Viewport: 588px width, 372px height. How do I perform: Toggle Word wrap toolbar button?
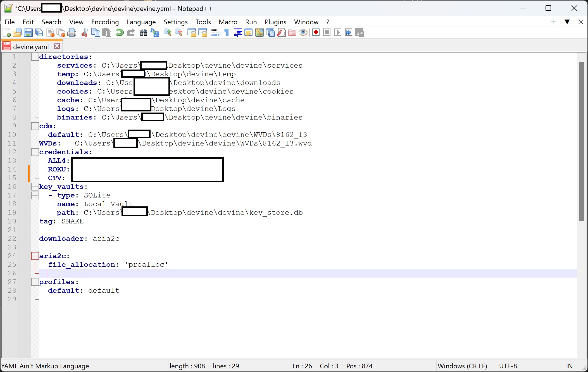[x=216, y=33]
